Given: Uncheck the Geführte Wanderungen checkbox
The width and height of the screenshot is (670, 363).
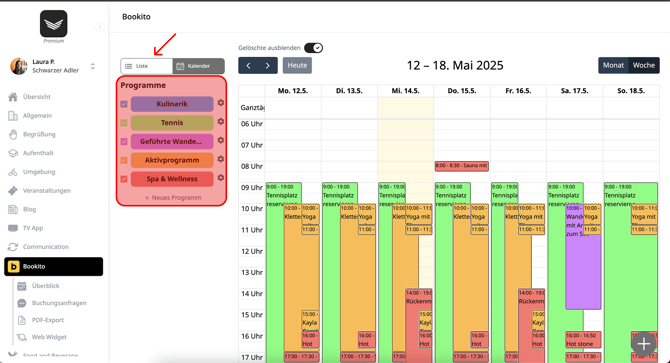Looking at the screenshot, I should point(124,141).
